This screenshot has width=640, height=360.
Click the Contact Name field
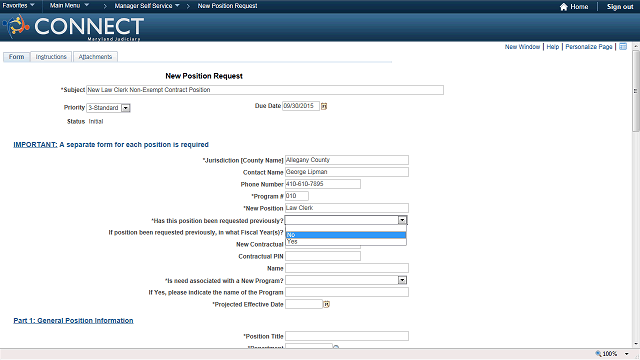pyautogui.click(x=347, y=172)
